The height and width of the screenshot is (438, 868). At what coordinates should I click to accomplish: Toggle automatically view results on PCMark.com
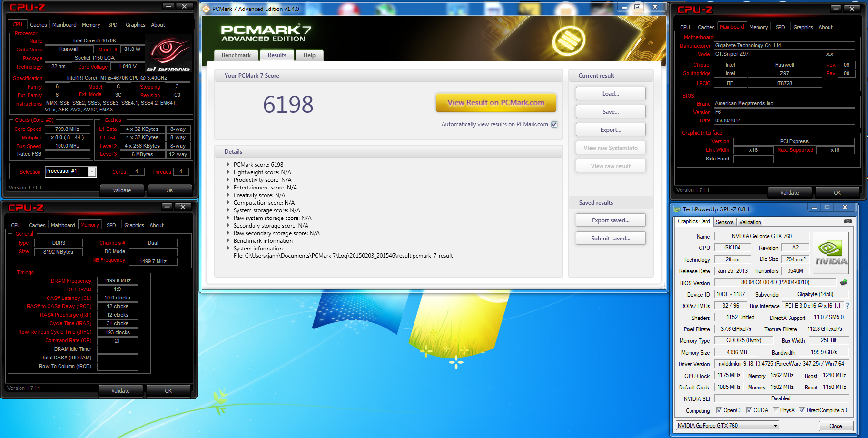554,124
